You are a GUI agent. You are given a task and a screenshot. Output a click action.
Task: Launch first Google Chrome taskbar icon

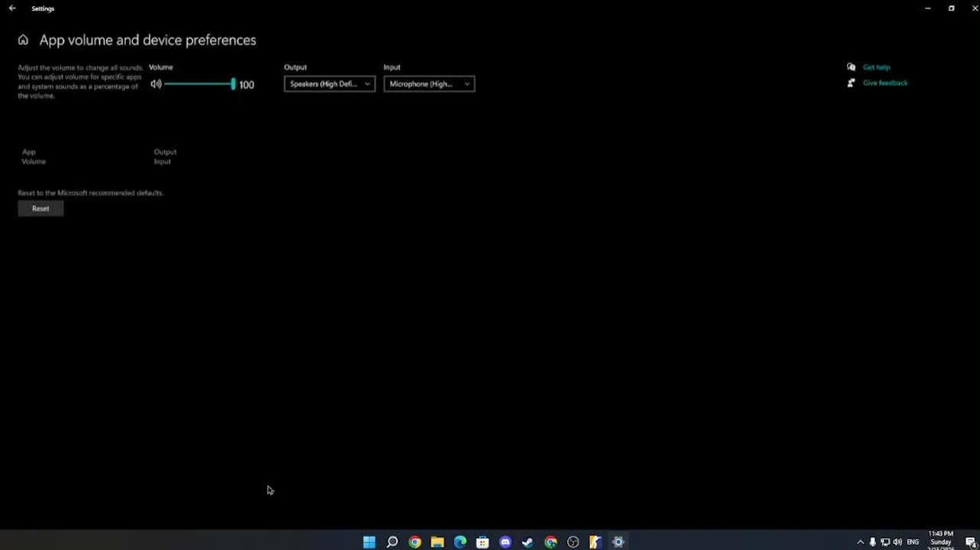(414, 542)
